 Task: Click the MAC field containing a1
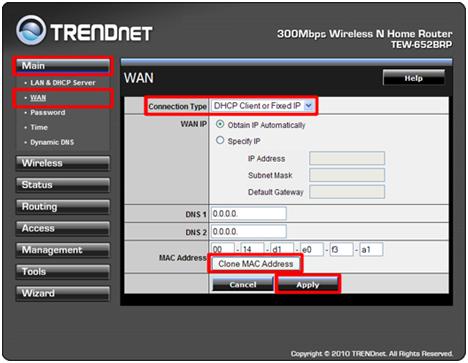(x=371, y=249)
